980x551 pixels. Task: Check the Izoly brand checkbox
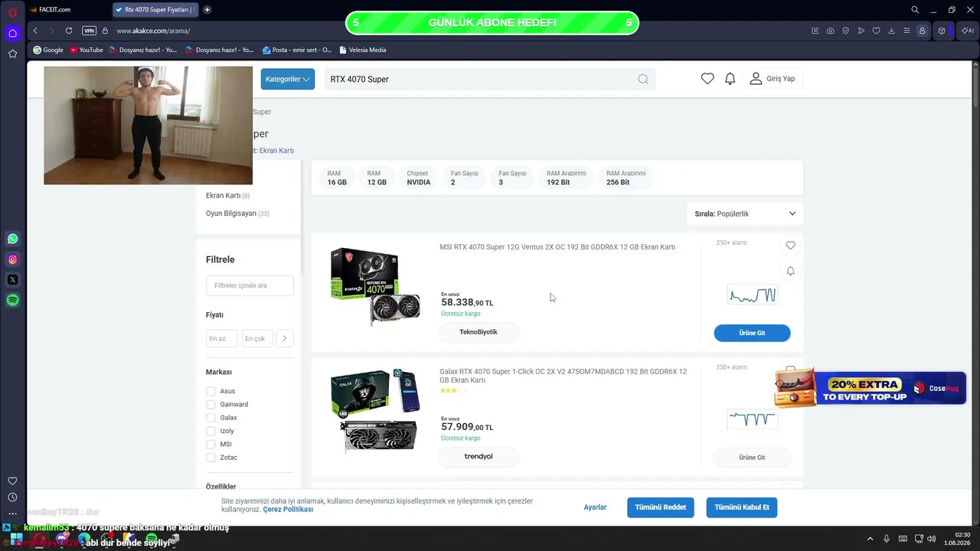[x=211, y=431]
